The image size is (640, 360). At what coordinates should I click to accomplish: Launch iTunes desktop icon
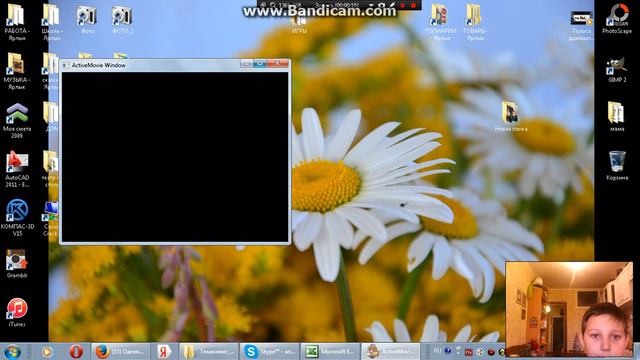(x=17, y=312)
